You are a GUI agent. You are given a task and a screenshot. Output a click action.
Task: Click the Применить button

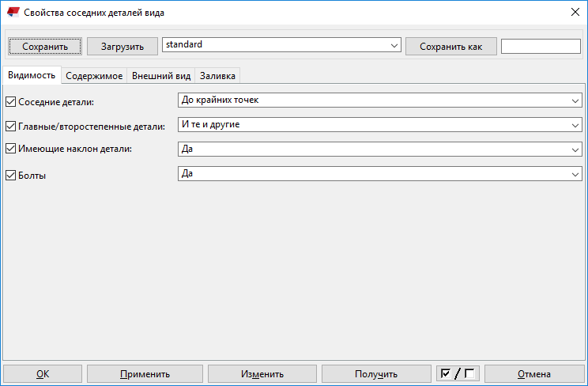[x=145, y=374]
